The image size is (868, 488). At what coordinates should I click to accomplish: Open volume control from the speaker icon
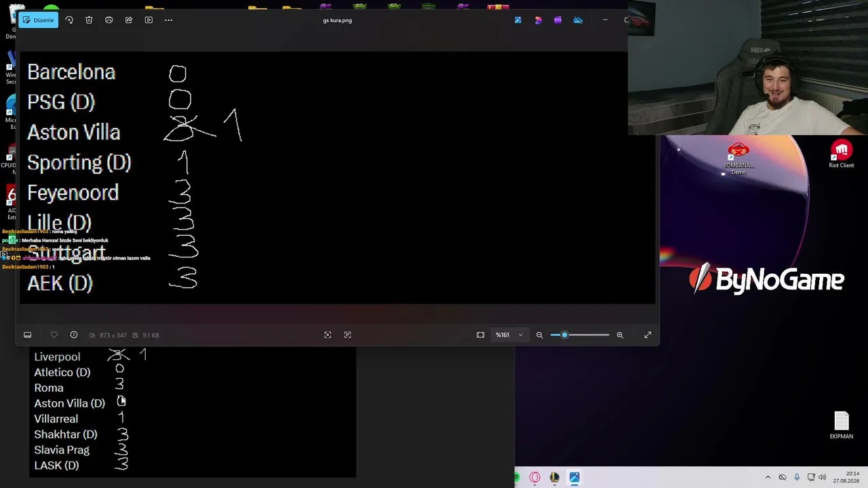823,478
